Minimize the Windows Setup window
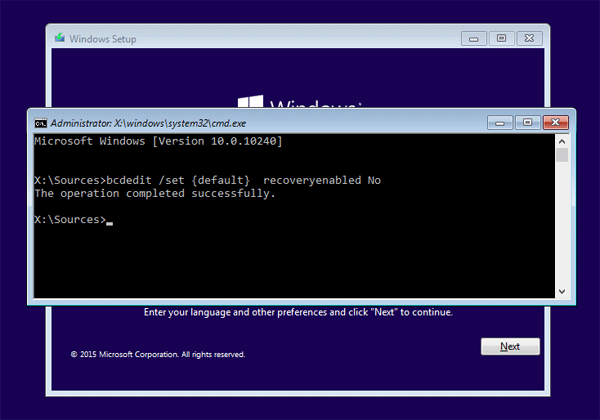 (474, 38)
